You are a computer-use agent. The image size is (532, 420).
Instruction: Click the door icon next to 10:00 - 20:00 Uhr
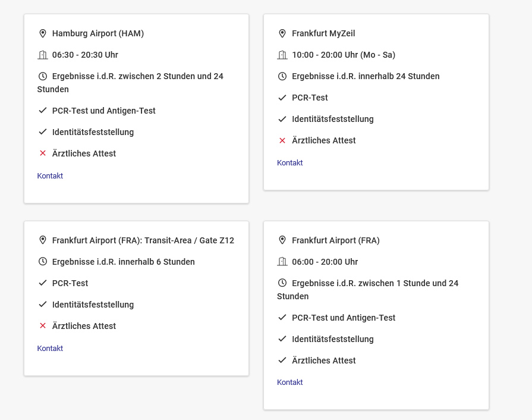[282, 55]
